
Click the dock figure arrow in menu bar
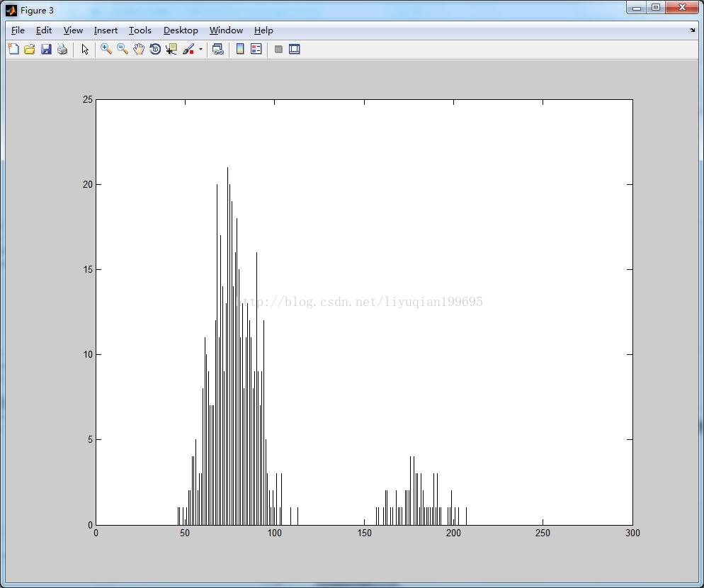point(692,30)
